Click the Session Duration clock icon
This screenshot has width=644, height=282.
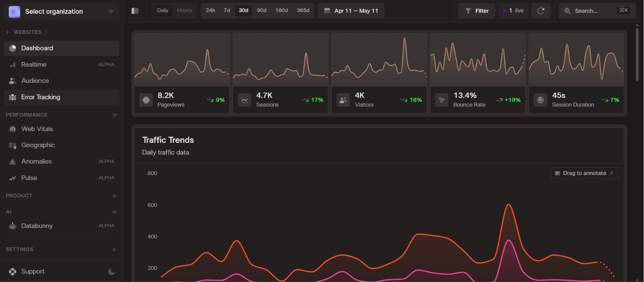pyautogui.click(x=540, y=100)
